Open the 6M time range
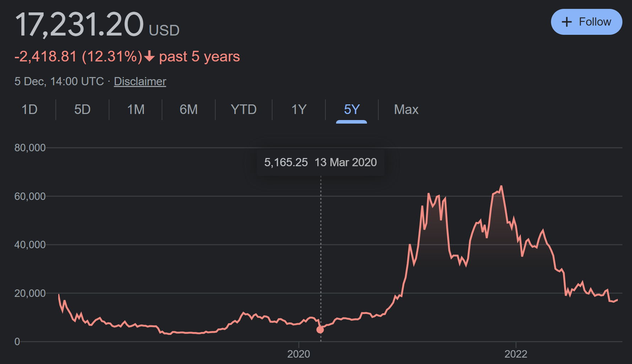 point(189,109)
